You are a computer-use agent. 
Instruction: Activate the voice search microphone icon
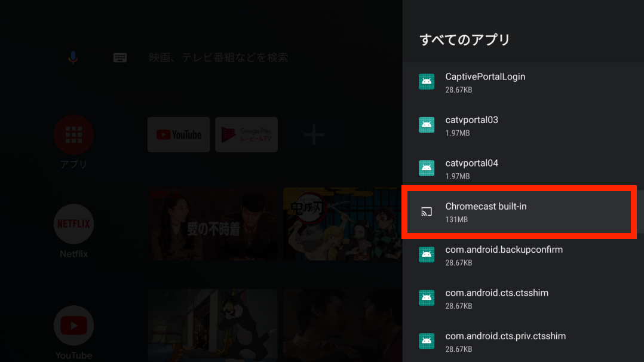tap(73, 57)
